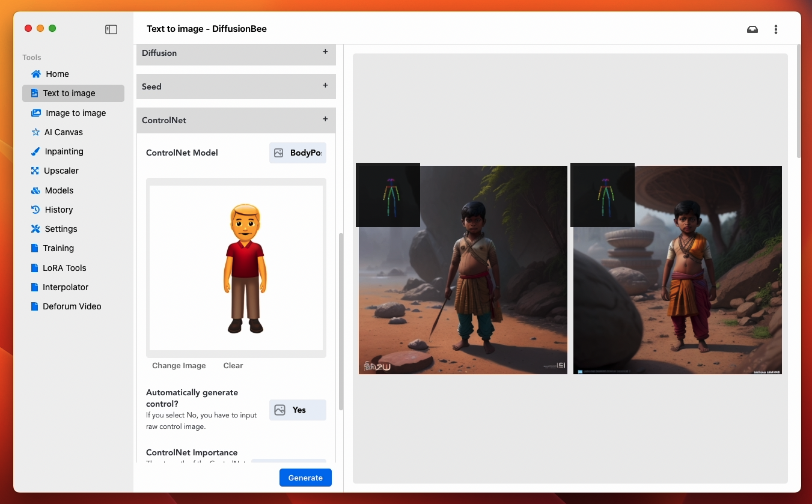Open the three-dot more options menu
Image resolution: width=812 pixels, height=504 pixels.
pyautogui.click(x=776, y=29)
